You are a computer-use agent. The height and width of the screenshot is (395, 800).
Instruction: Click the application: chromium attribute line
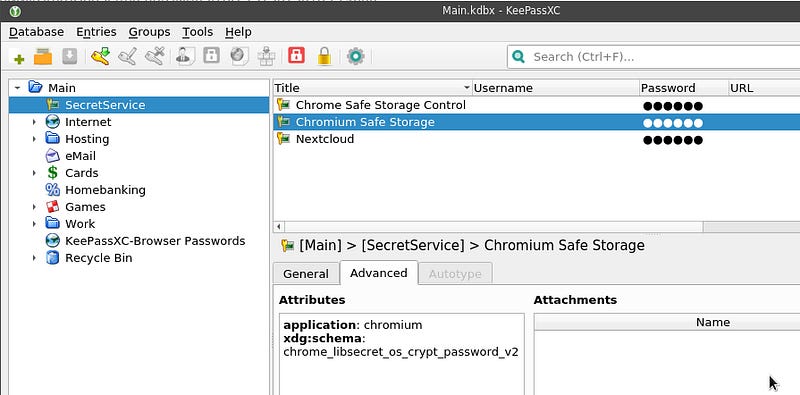[x=353, y=325]
